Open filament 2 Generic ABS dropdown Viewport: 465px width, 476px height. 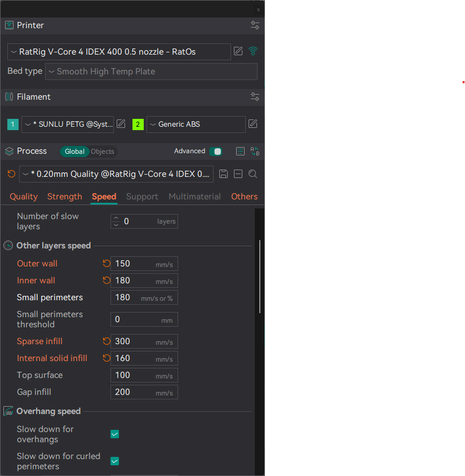click(x=196, y=124)
